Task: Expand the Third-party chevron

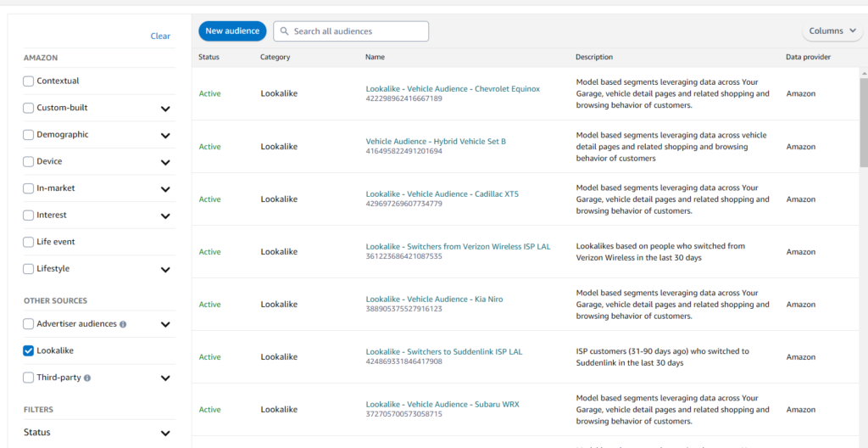Action: click(x=165, y=378)
